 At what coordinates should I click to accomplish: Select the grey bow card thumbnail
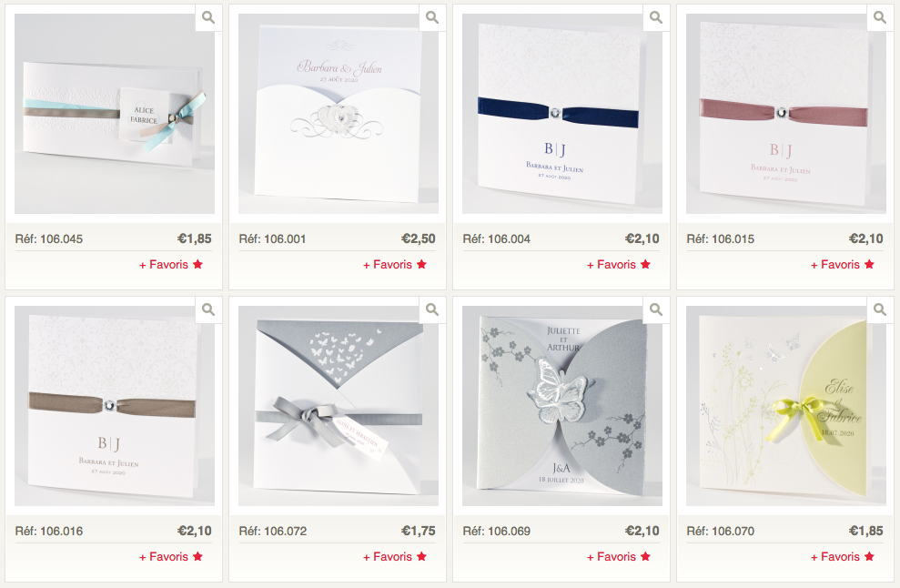tap(339, 406)
